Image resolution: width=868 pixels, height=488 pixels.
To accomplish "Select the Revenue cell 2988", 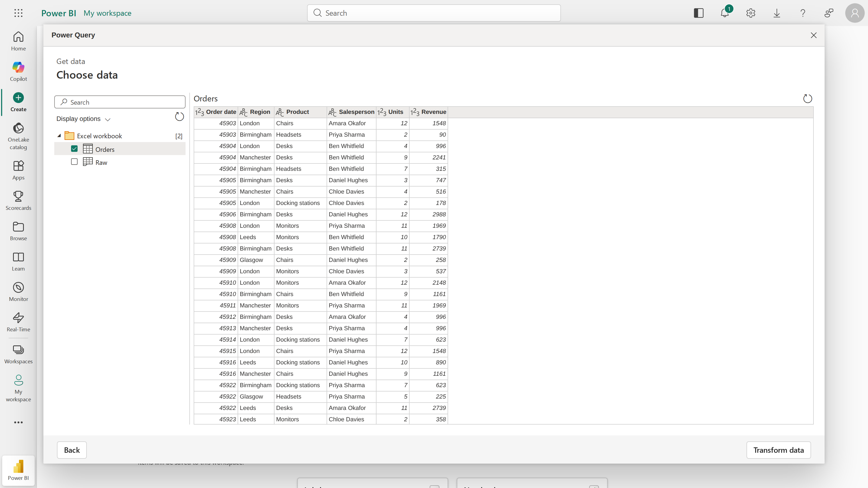I will click(428, 214).
